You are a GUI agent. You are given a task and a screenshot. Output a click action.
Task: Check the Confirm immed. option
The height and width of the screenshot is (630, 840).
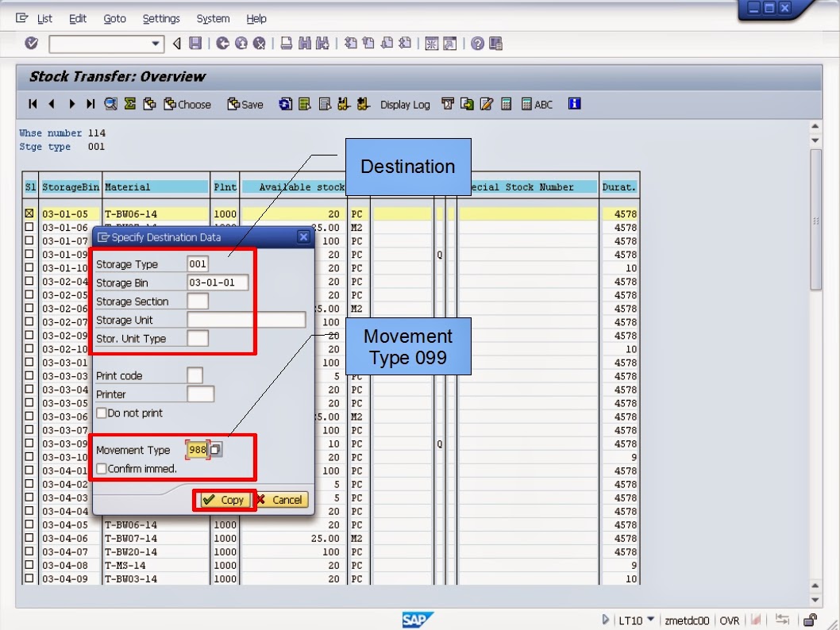102,468
